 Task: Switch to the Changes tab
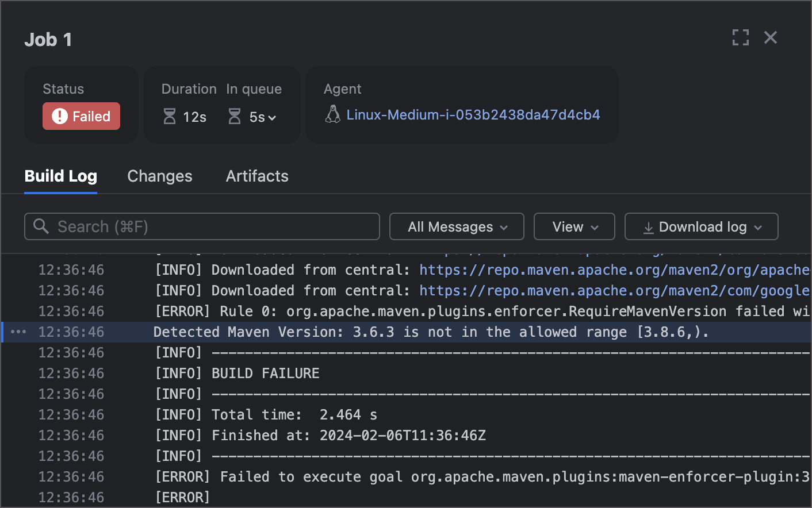[x=159, y=176]
